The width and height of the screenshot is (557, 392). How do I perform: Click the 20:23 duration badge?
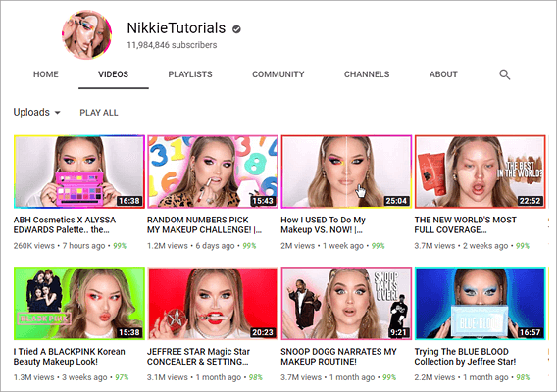click(x=263, y=332)
